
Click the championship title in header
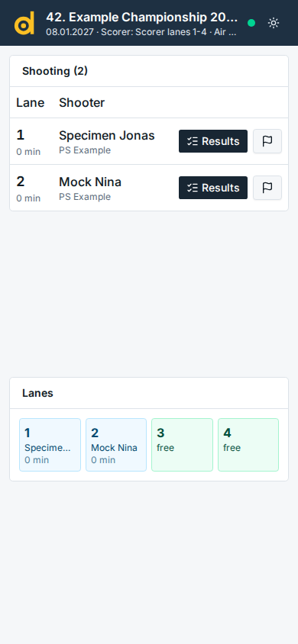tap(142, 18)
